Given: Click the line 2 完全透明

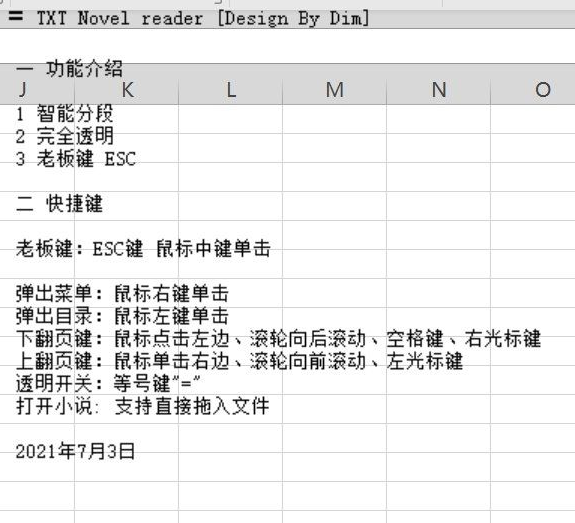Looking at the screenshot, I should pyautogui.click(x=65, y=136).
